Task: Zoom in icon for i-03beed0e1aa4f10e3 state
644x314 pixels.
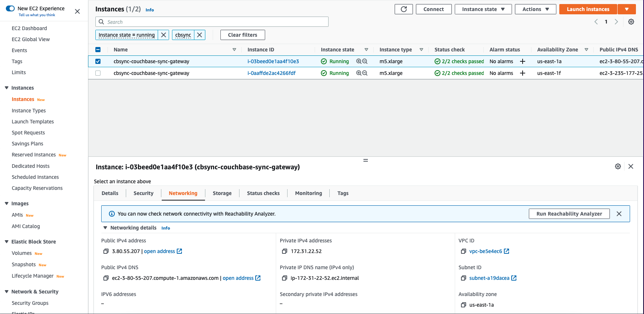Action: pyautogui.click(x=359, y=61)
